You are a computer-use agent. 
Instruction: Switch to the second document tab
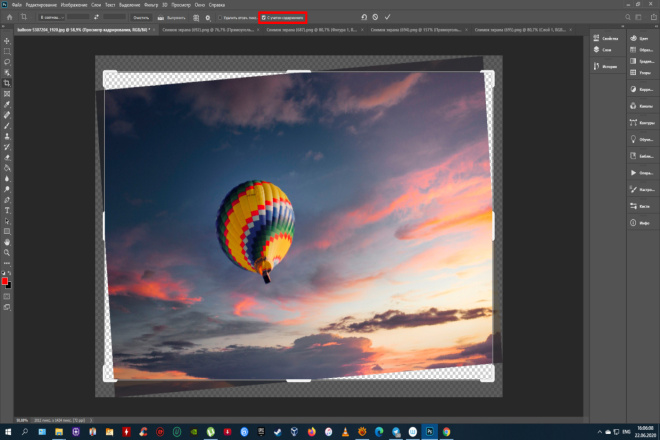point(208,30)
